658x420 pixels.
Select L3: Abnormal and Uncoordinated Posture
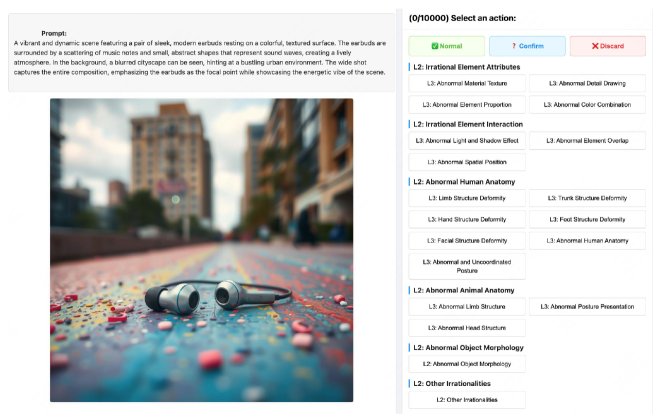point(467,266)
